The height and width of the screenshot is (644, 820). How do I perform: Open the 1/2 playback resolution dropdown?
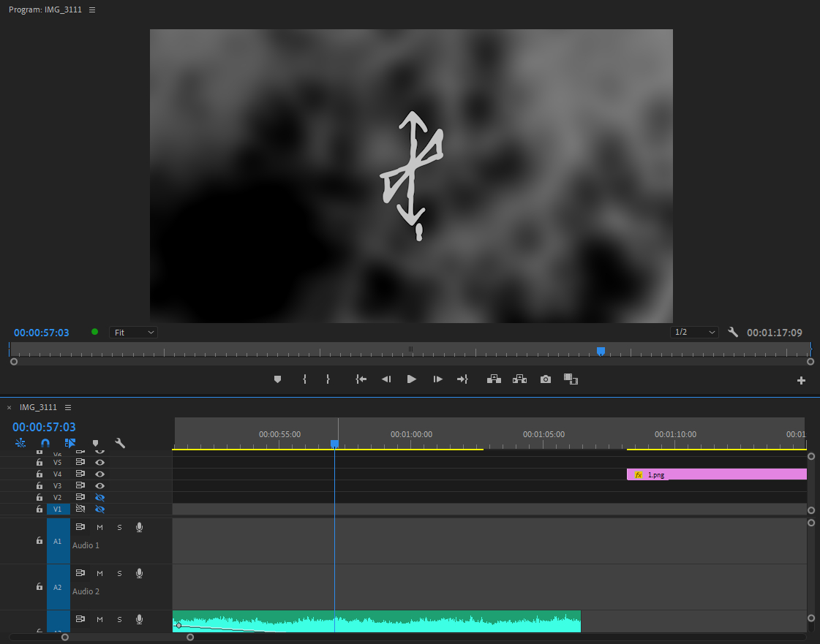694,333
